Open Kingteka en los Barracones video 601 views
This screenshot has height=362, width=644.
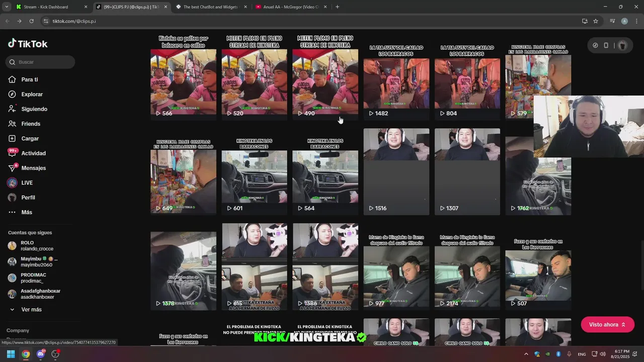pyautogui.click(x=254, y=171)
